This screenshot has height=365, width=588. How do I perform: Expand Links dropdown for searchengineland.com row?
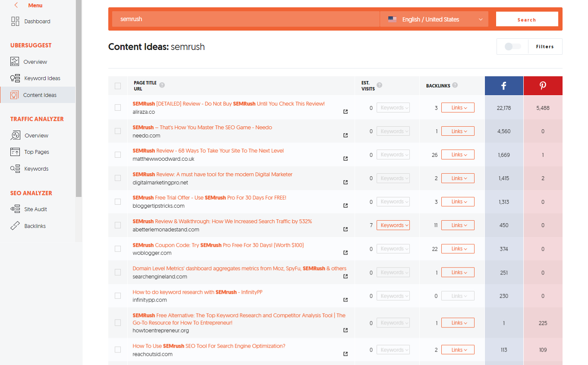point(458,272)
